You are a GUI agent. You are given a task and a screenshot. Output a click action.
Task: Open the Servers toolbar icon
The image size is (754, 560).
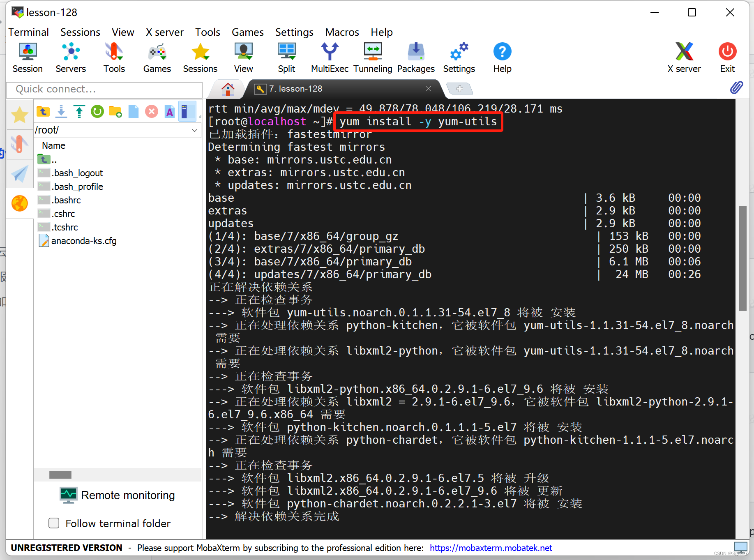[x=71, y=58]
